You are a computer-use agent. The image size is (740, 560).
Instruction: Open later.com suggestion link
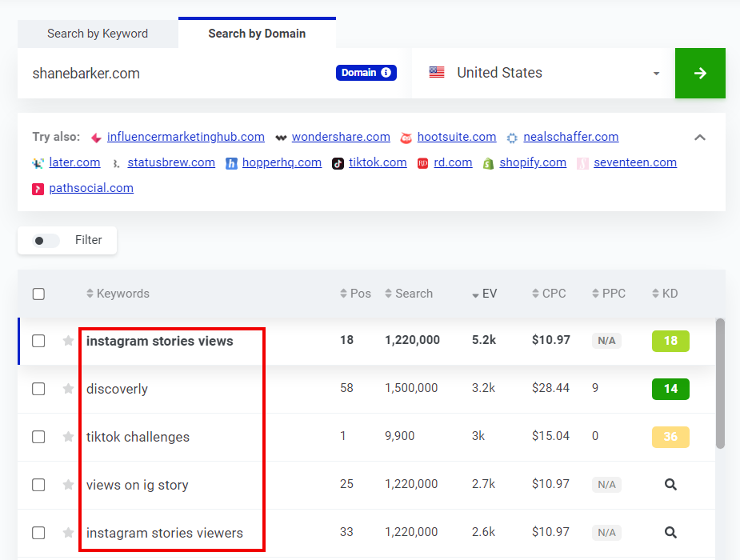click(x=74, y=162)
